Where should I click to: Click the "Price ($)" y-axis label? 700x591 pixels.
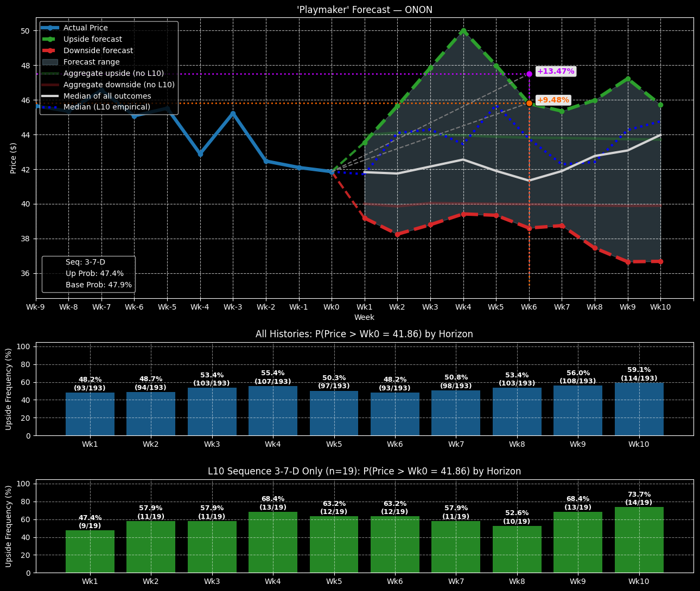14,158
